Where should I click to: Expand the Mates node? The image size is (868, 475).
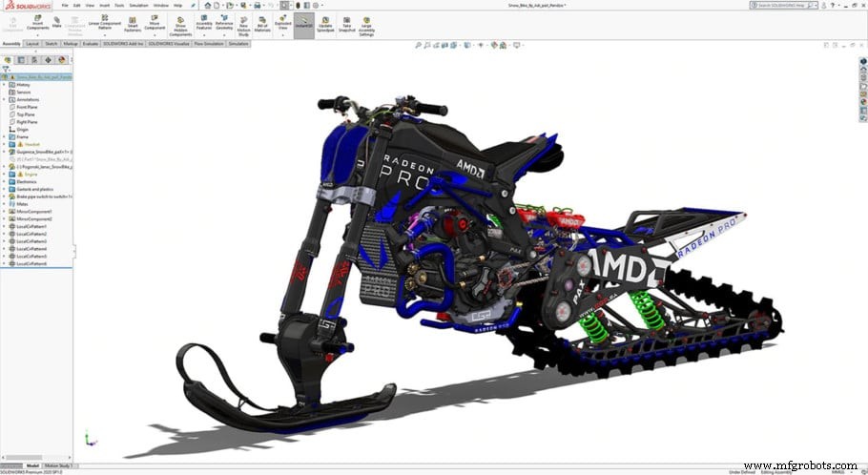[x=5, y=204]
